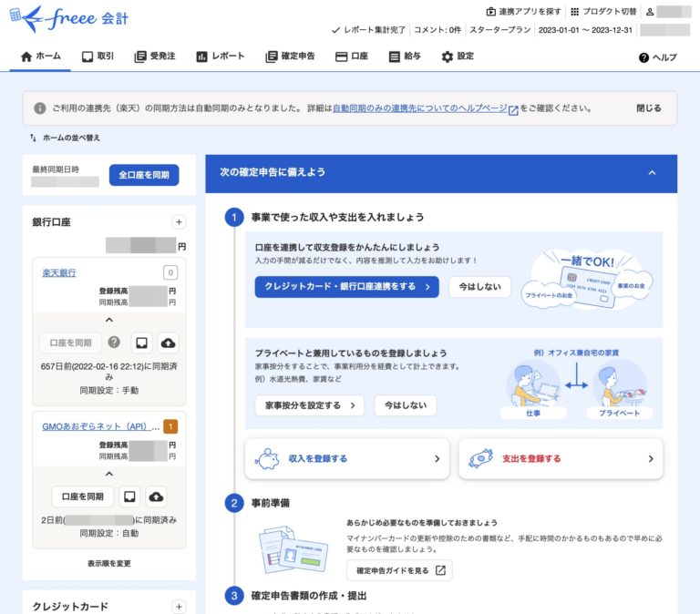The height and width of the screenshot is (614, 700).
Task: Click the orange badge showing 1 on GMOあおぞらネット
Action: coord(170,425)
